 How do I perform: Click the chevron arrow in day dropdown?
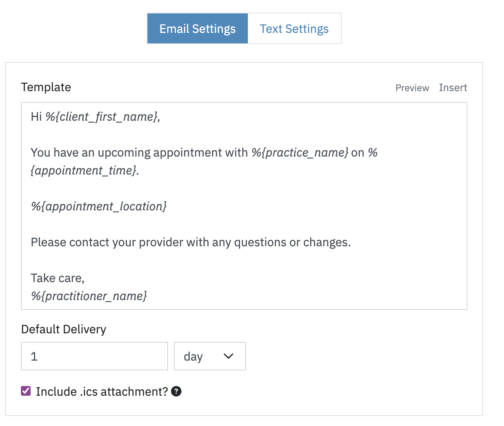(228, 356)
